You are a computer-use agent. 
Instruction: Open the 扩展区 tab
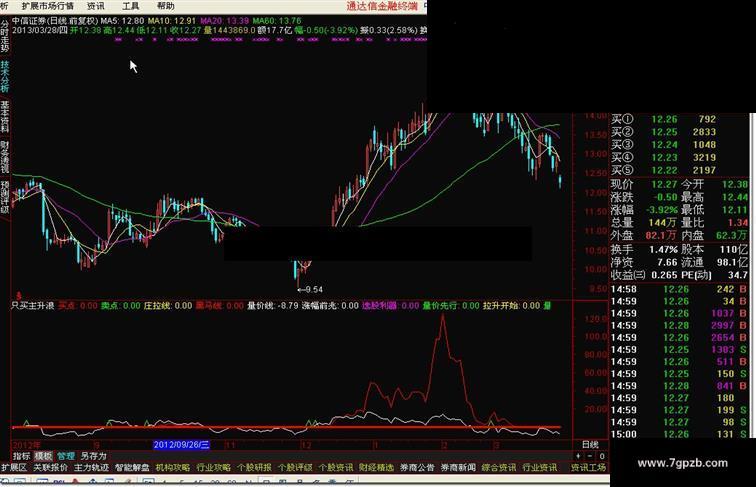[14, 467]
